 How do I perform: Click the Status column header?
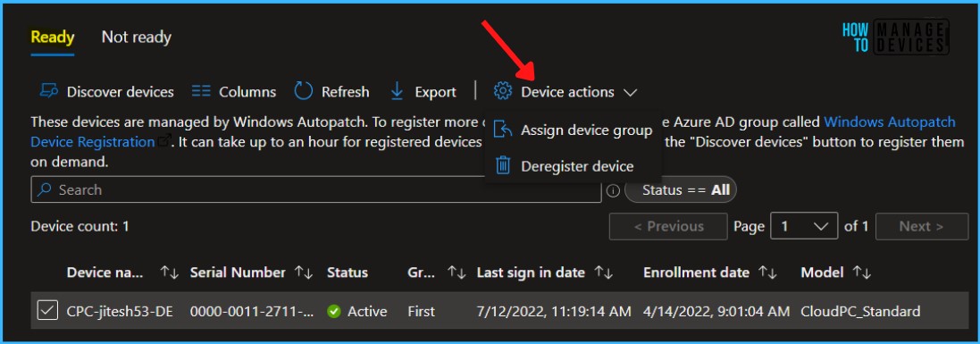coord(347,273)
